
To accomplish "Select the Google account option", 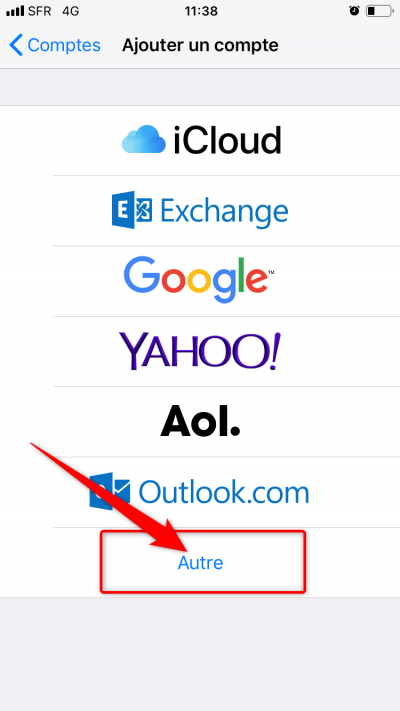I will (x=199, y=280).
